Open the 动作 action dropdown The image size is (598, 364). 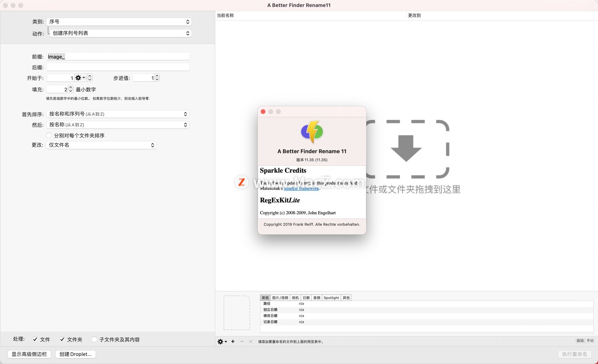(x=120, y=33)
